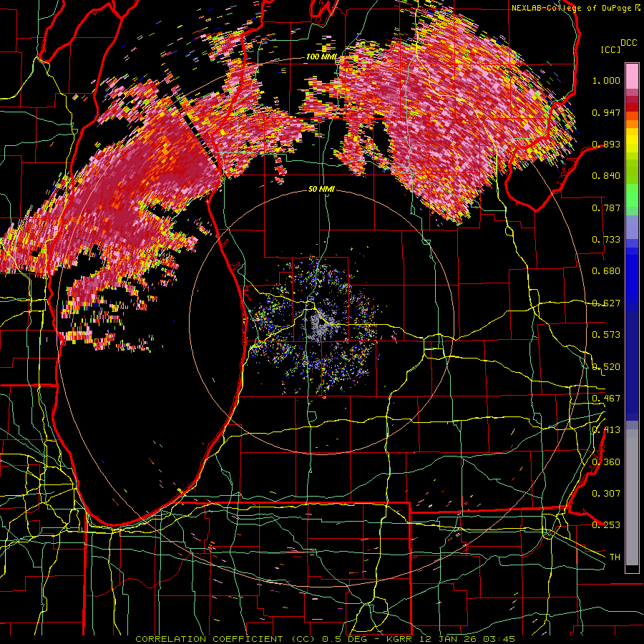Select the 0.893 scale value
The width and height of the screenshot is (644, 644).
coord(606,144)
